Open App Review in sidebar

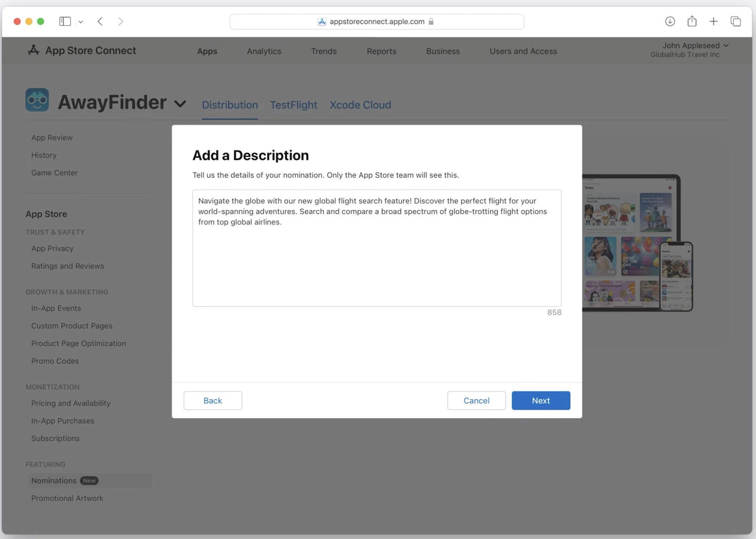[52, 138]
